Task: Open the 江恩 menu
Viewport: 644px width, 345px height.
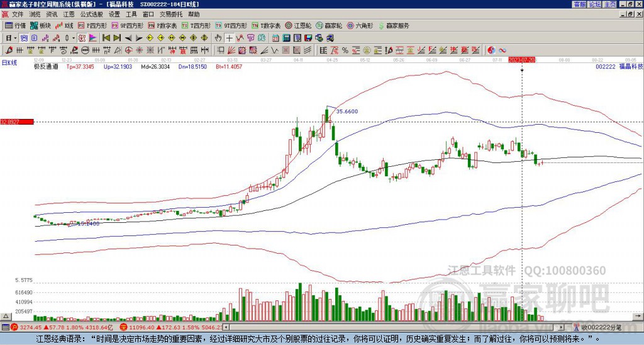Action: click(x=69, y=14)
